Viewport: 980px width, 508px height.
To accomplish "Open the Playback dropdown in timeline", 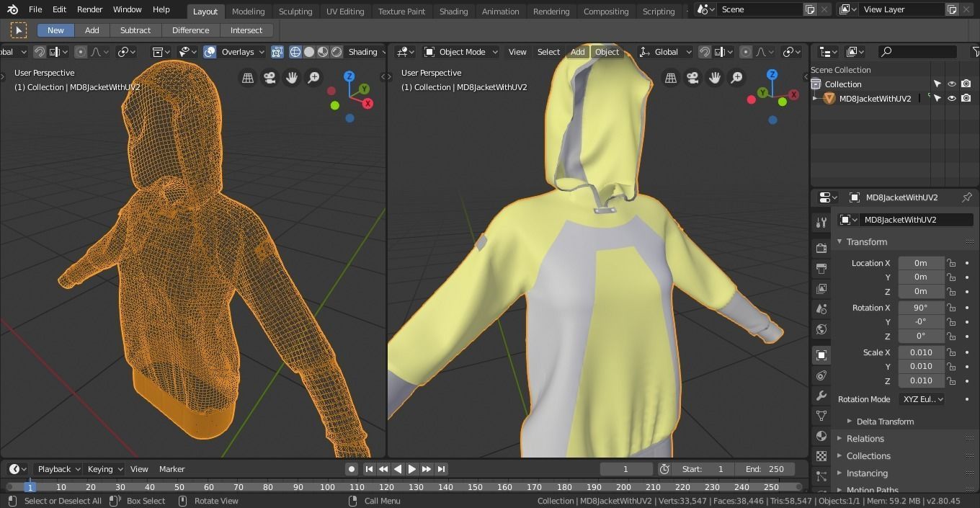I will point(58,469).
